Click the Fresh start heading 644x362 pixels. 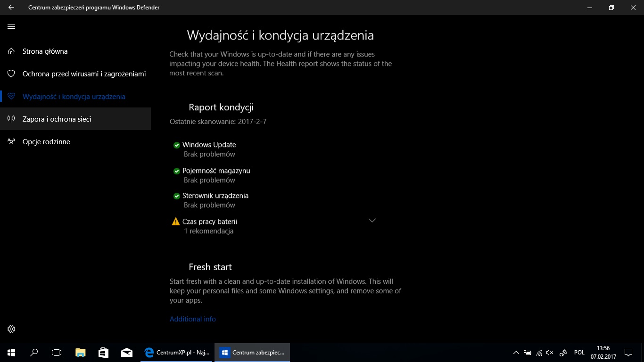click(x=210, y=267)
